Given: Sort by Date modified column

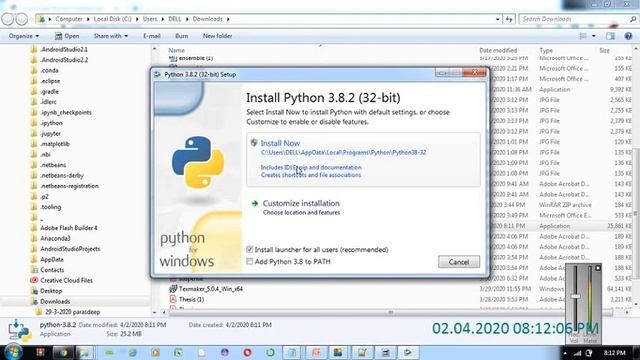Looking at the screenshot, I should tap(498, 50).
